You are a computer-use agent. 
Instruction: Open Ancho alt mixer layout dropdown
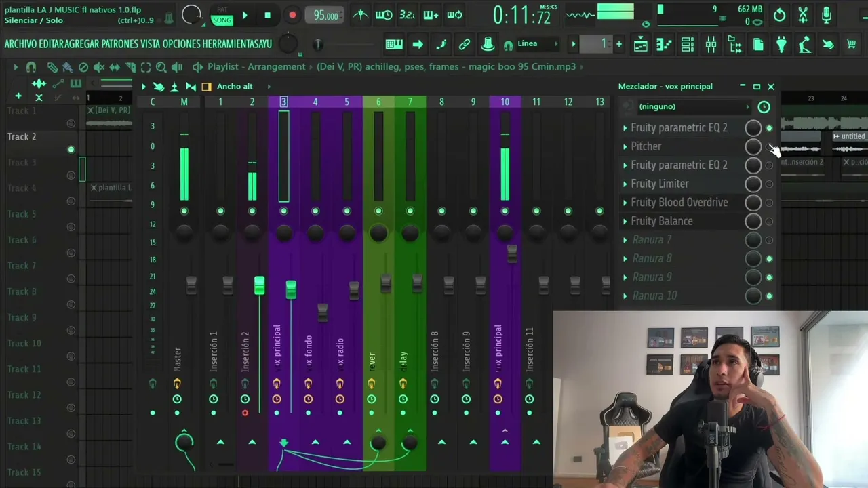pos(243,87)
